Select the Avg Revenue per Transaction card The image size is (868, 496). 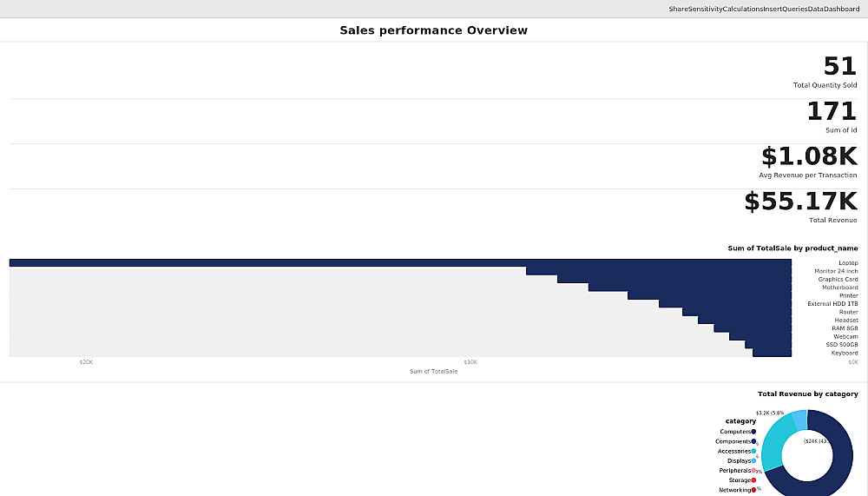[808, 159]
